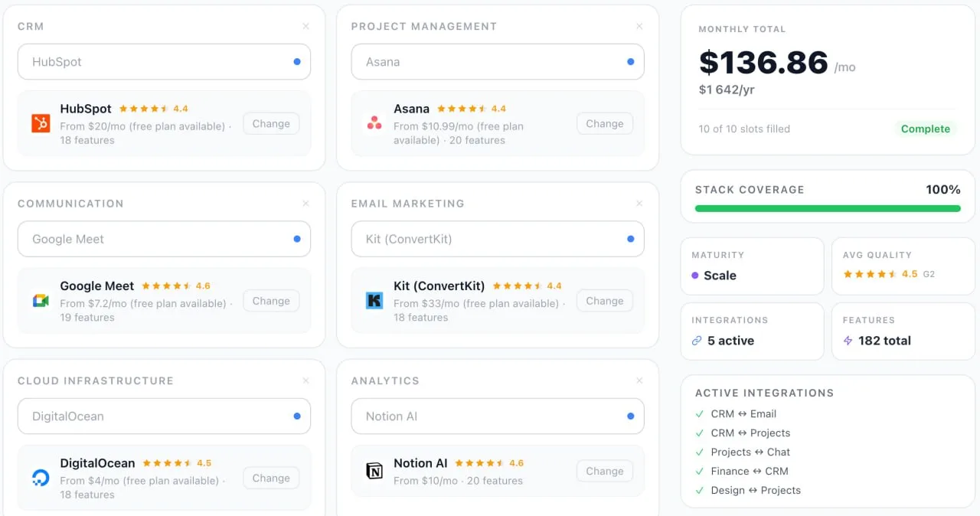The width and height of the screenshot is (980, 516).
Task: Remove the Analytics slot with its X
Action: coord(639,380)
